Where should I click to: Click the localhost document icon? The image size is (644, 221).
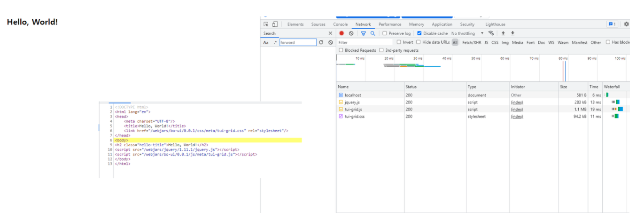click(x=341, y=95)
